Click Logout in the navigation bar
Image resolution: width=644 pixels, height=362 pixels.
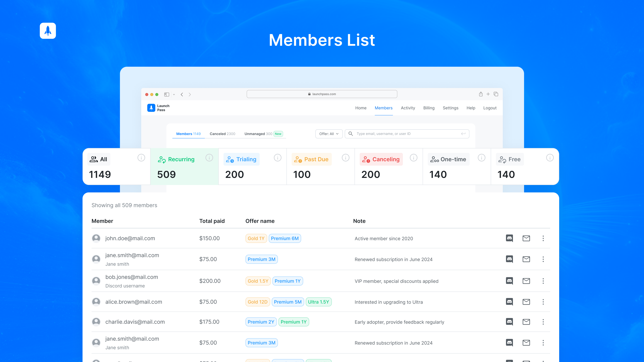(490, 108)
